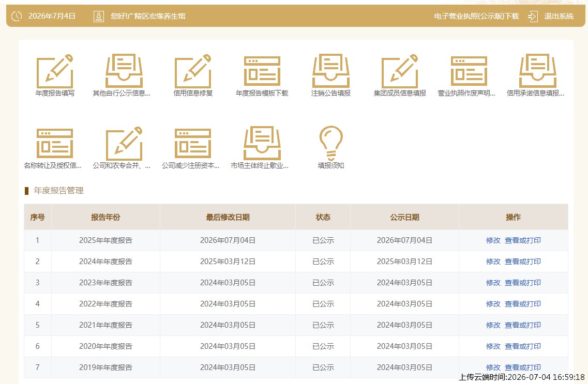Click the 2022年年度报告 cell
Screen dimensions: 588x384
point(105,304)
